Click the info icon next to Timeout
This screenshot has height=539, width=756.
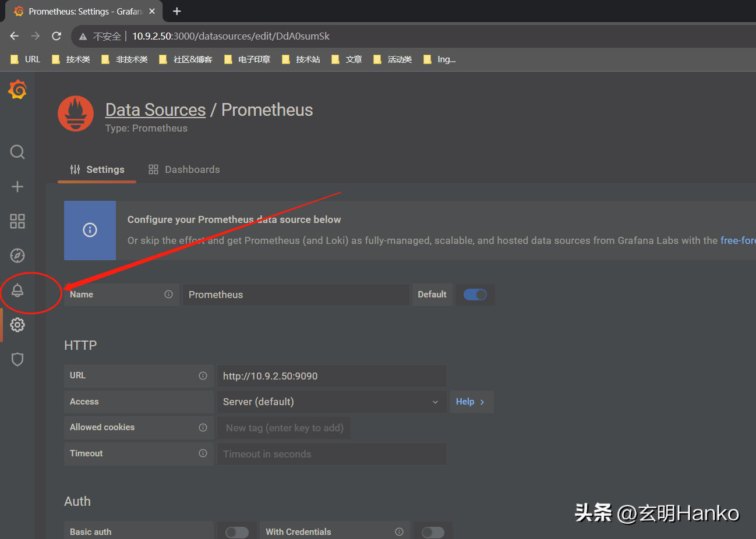203,453
